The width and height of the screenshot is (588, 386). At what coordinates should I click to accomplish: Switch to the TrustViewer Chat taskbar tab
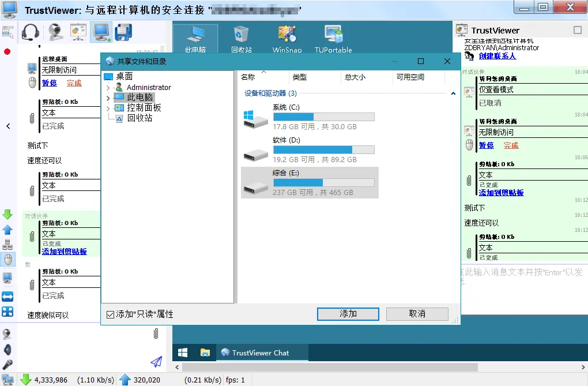click(262, 352)
